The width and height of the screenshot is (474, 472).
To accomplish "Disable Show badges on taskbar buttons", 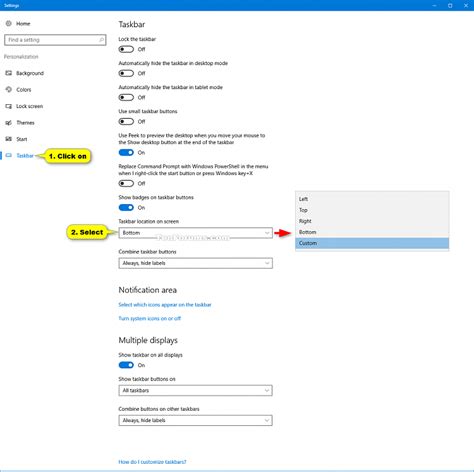I will tap(126, 208).
